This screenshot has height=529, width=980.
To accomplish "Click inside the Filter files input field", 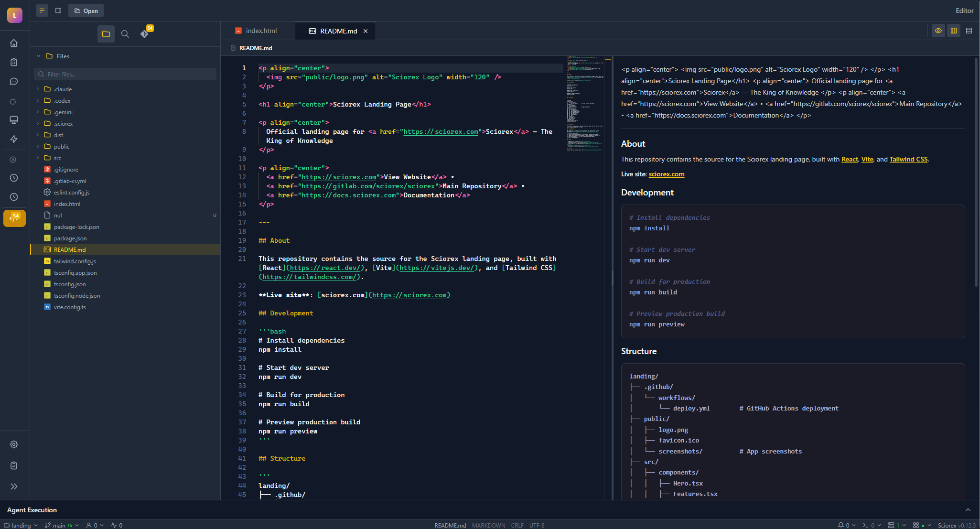I will (125, 74).
